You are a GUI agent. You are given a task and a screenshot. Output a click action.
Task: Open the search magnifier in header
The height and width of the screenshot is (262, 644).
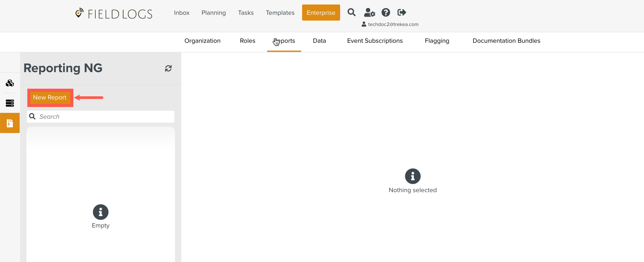[351, 12]
